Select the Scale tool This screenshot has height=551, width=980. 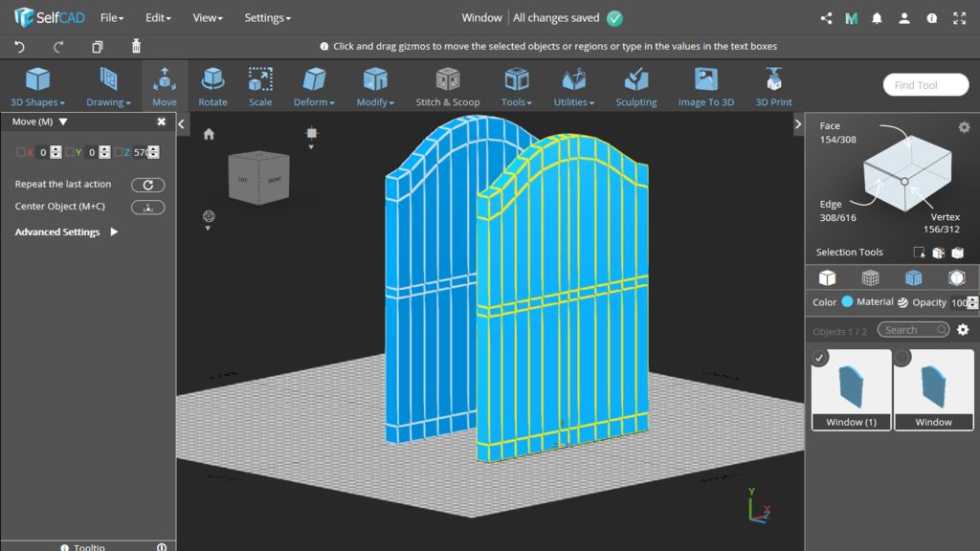point(260,86)
